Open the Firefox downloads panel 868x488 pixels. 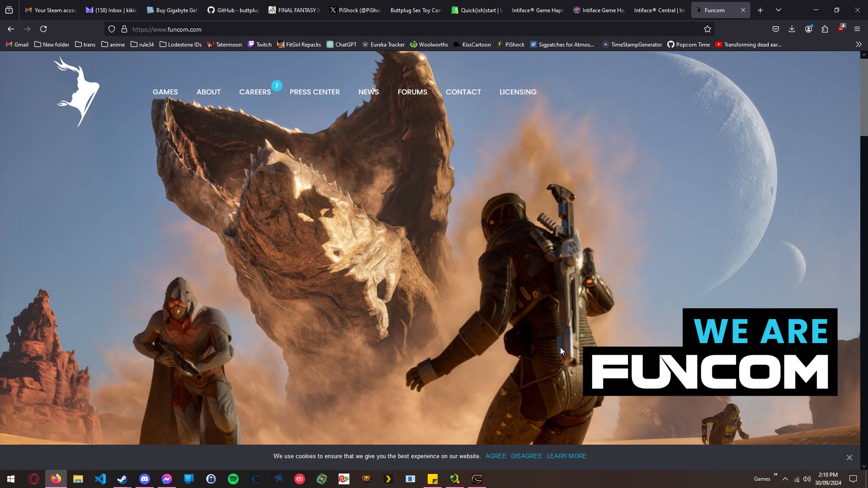(792, 29)
